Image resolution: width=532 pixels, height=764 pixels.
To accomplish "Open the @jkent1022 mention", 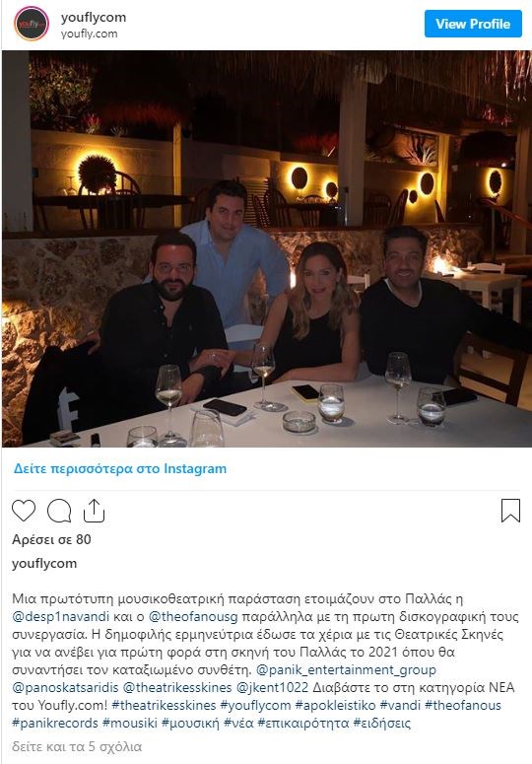I will tap(273, 687).
